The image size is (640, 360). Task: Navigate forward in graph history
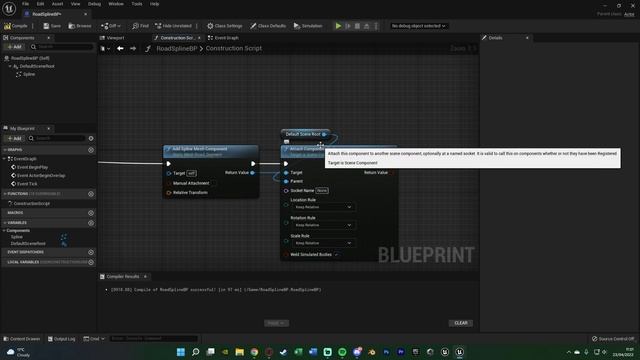[x=133, y=48]
